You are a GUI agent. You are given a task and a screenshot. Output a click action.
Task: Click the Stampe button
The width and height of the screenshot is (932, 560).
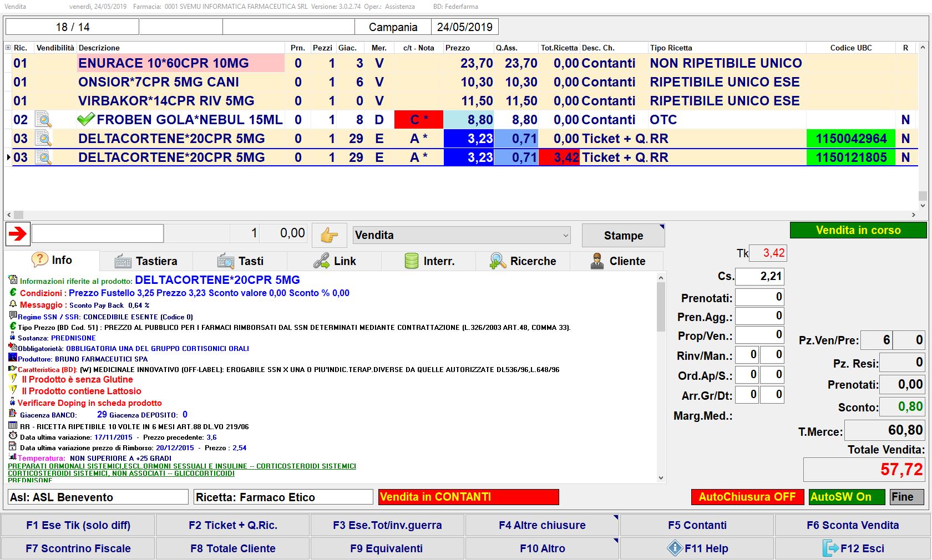click(623, 236)
